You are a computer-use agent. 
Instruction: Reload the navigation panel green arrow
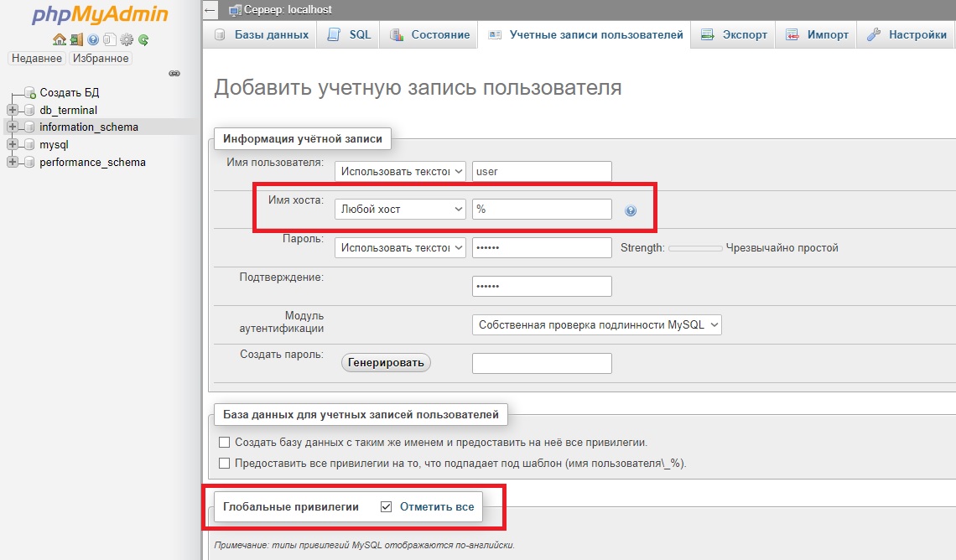143,39
